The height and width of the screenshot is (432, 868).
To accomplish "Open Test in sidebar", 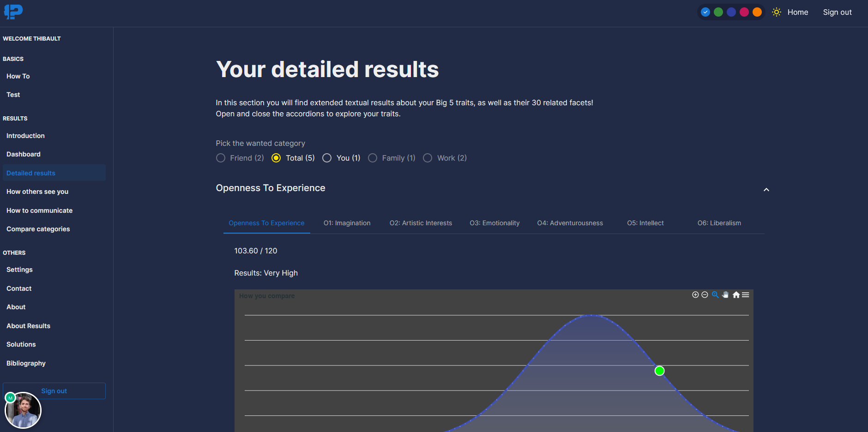I will pos(13,95).
